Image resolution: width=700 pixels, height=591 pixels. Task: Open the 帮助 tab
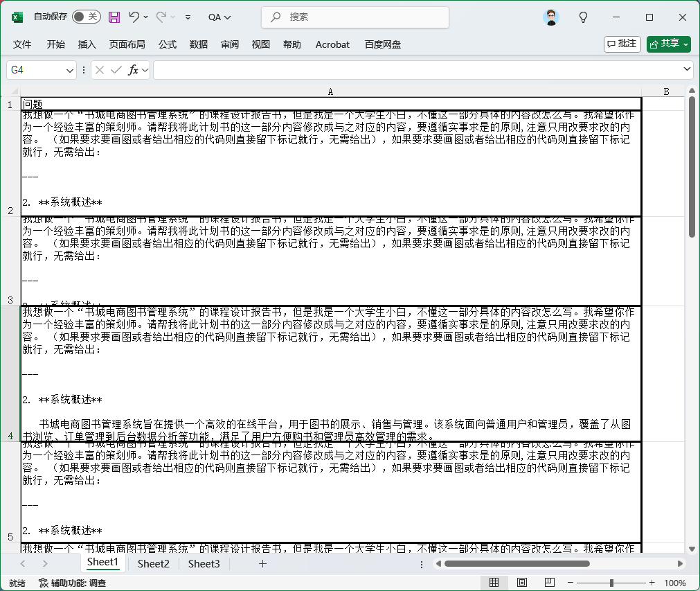(291, 44)
